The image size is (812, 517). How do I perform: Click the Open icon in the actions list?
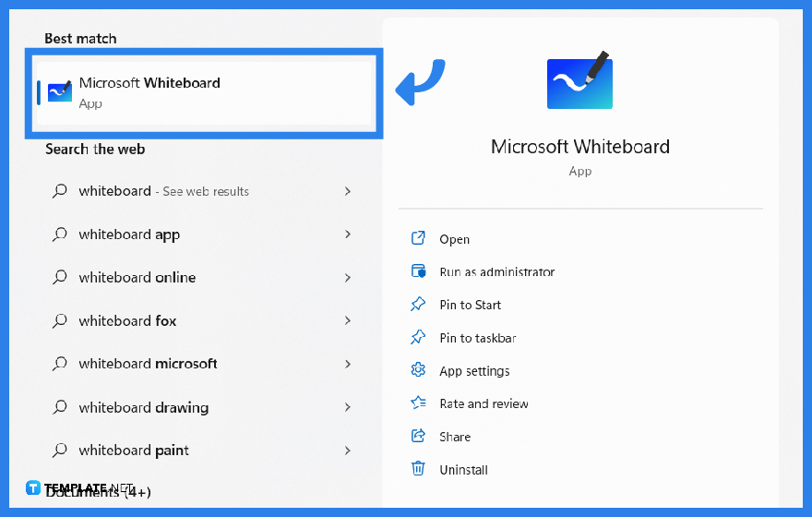pyautogui.click(x=418, y=238)
